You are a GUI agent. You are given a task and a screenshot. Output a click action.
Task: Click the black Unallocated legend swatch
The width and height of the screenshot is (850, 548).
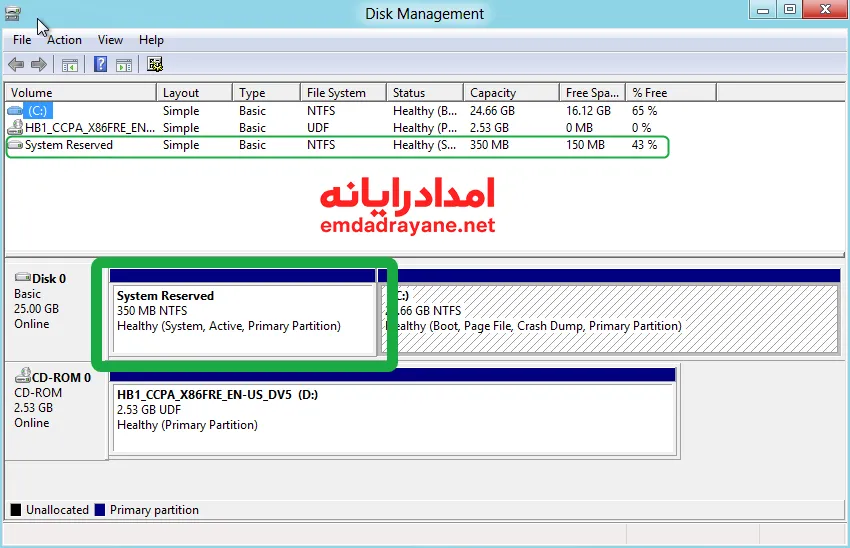[x=16, y=510]
